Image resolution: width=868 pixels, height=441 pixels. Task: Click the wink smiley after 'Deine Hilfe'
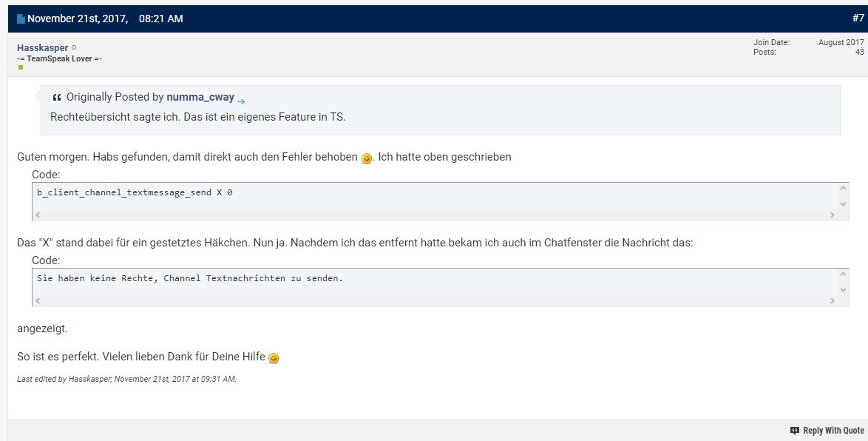point(274,358)
